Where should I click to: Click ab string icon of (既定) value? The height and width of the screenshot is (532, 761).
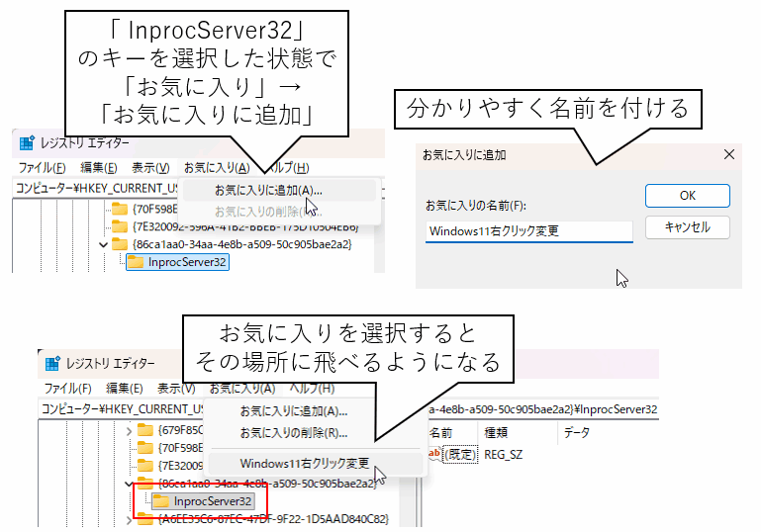pos(434,454)
